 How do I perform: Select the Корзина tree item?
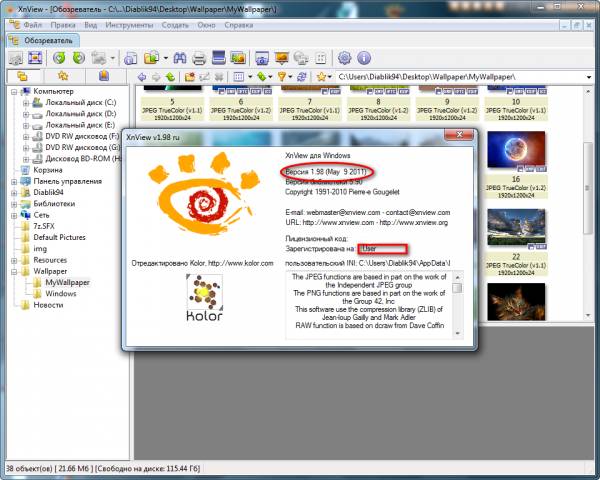(47, 170)
